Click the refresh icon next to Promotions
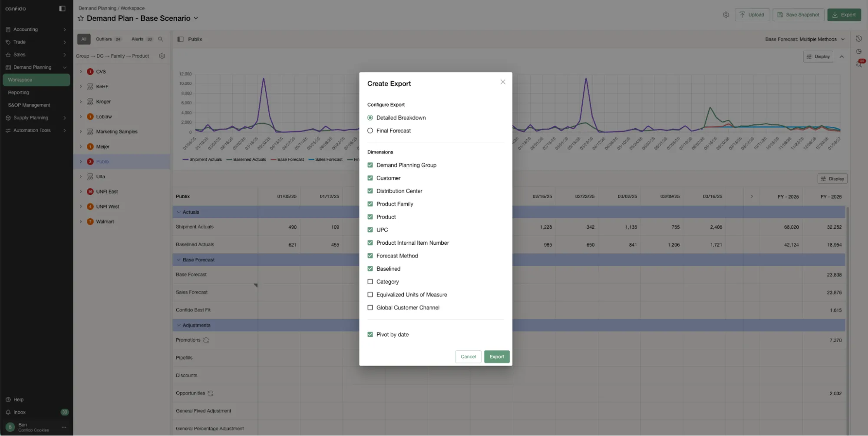This screenshot has width=868, height=436. 206,340
